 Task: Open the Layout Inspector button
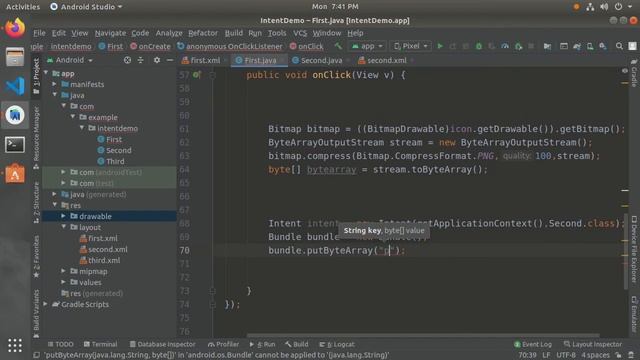[593, 344]
